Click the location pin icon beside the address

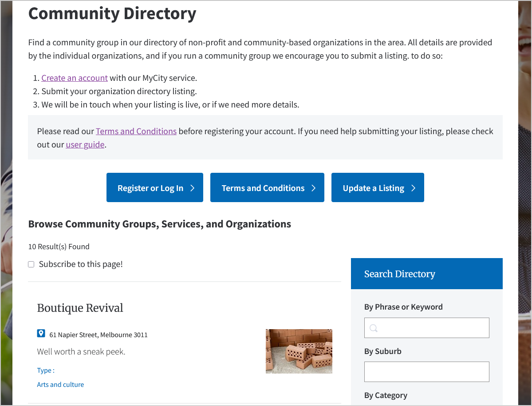point(41,333)
